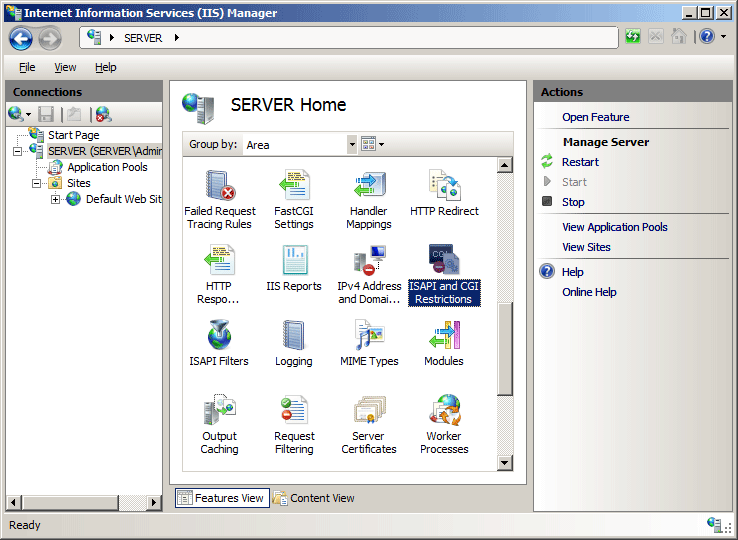The width and height of the screenshot is (738, 540).
Task: Open Modules feature
Action: 444,343
